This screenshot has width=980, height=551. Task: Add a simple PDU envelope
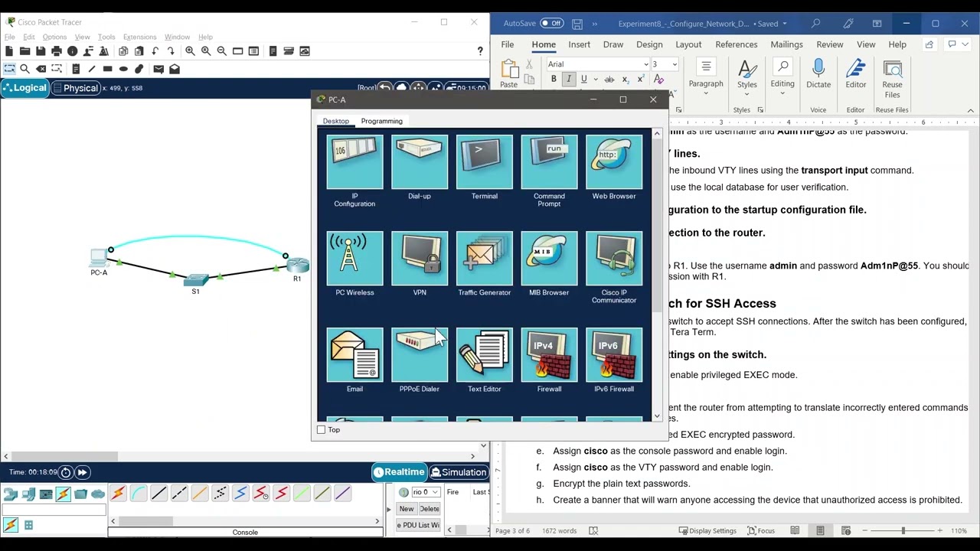pyautogui.click(x=158, y=69)
